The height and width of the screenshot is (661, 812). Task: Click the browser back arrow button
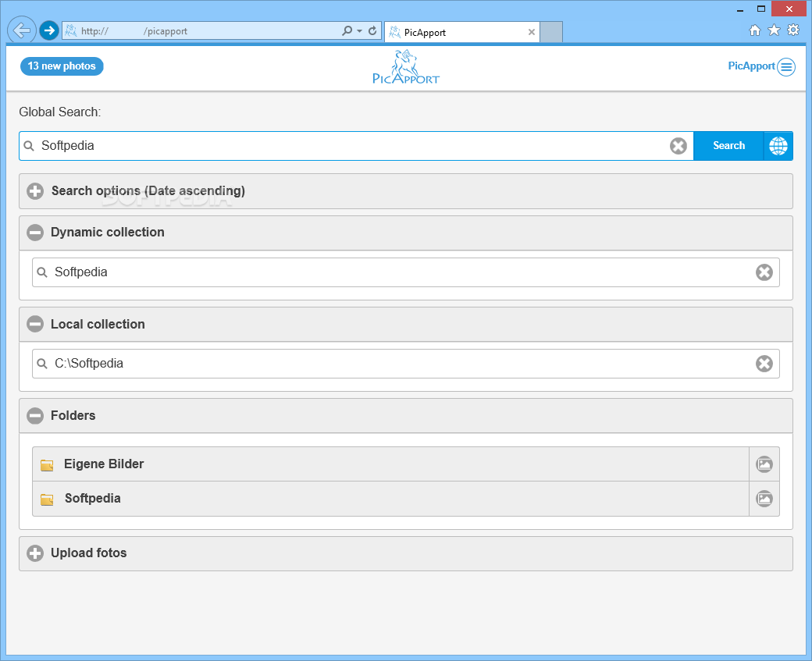(x=22, y=30)
